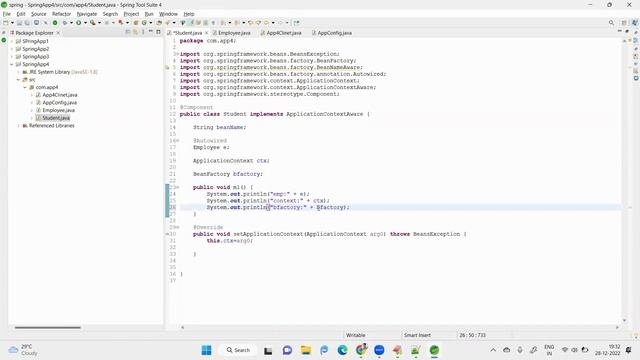Click the Save toolbar icon
The height and width of the screenshot is (360, 640).
[x=19, y=23]
